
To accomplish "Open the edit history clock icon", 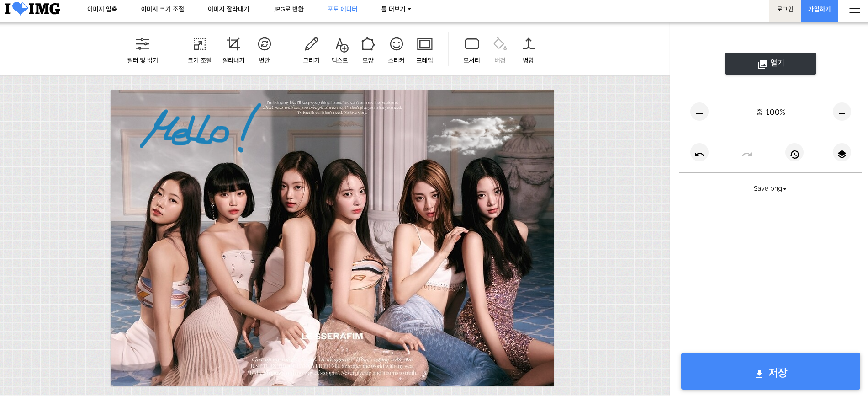I will 794,153.
